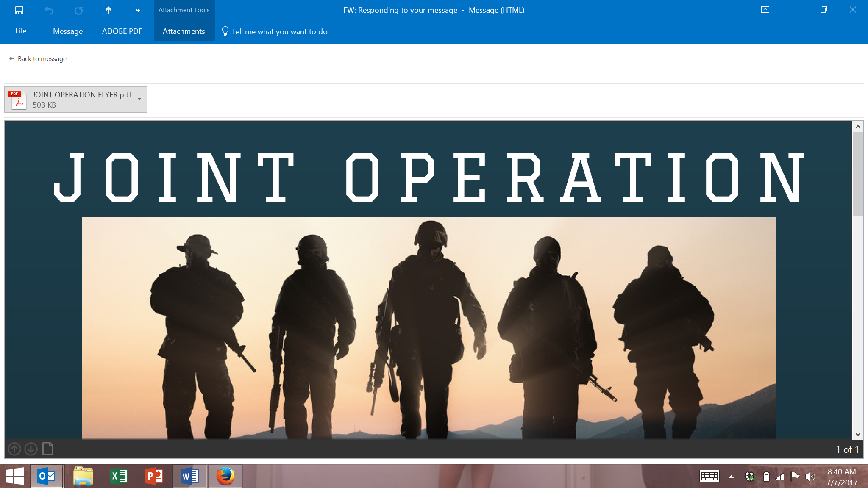Click the Save icon in quick access toolbar
This screenshot has height=488, width=868.
[x=19, y=10]
